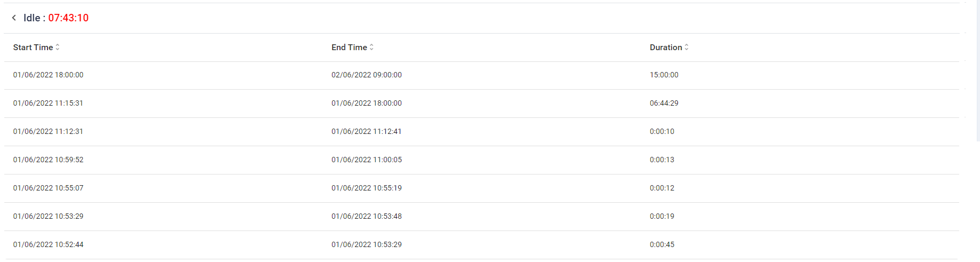The height and width of the screenshot is (262, 980).
Task: Click end time 01/06/2022 11:12:41
Action: 366,132
